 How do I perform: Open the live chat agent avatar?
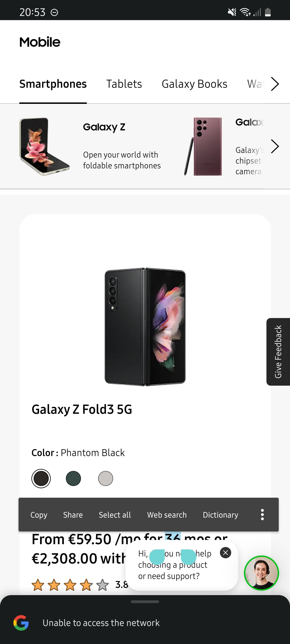[261, 573]
